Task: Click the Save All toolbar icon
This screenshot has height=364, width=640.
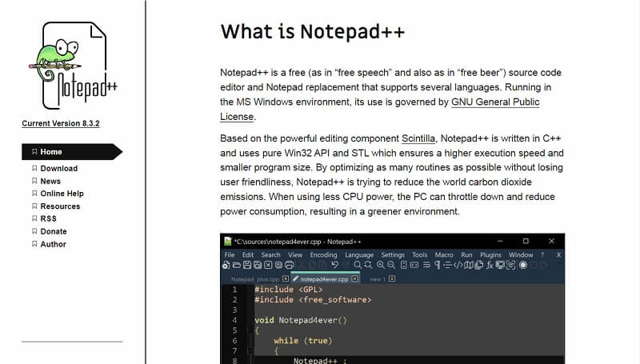Action: [x=258, y=266]
